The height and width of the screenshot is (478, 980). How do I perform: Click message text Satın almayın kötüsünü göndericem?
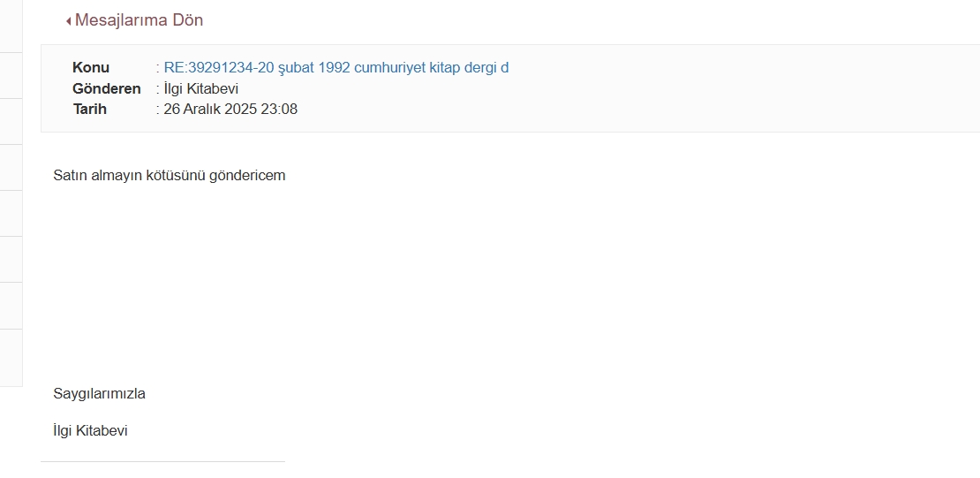point(170,175)
